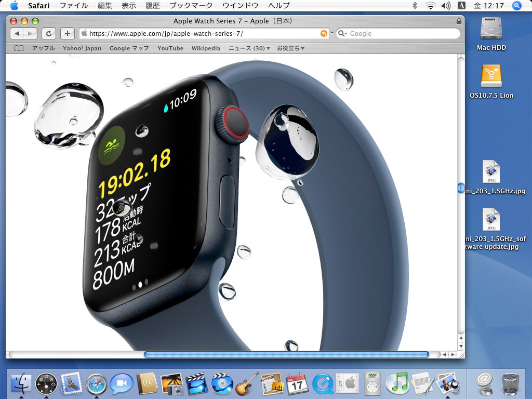Open Dashboard from the Dock
The width and height of the screenshot is (532, 399).
coord(46,384)
